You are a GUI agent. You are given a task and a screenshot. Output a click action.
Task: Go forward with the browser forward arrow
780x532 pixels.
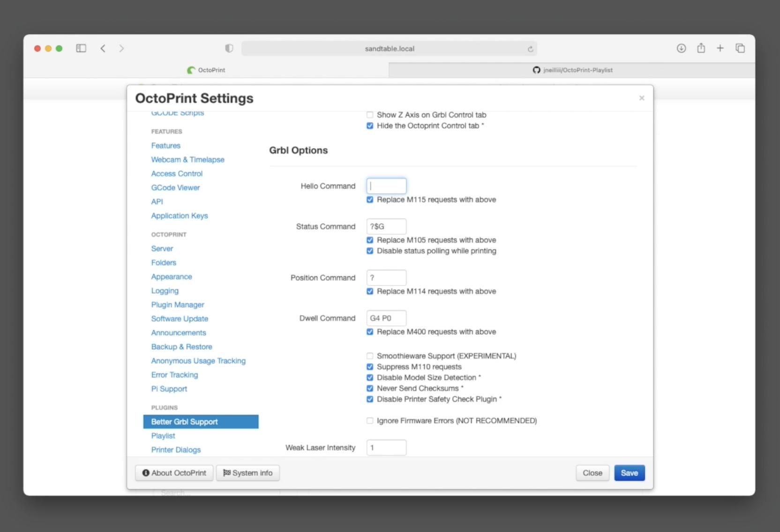(121, 48)
